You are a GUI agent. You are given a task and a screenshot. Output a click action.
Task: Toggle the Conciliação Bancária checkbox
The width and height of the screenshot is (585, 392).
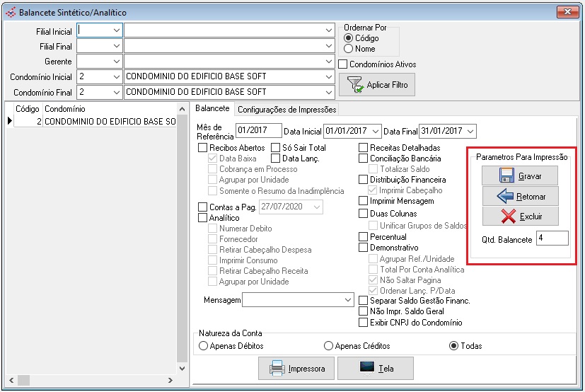click(x=364, y=158)
